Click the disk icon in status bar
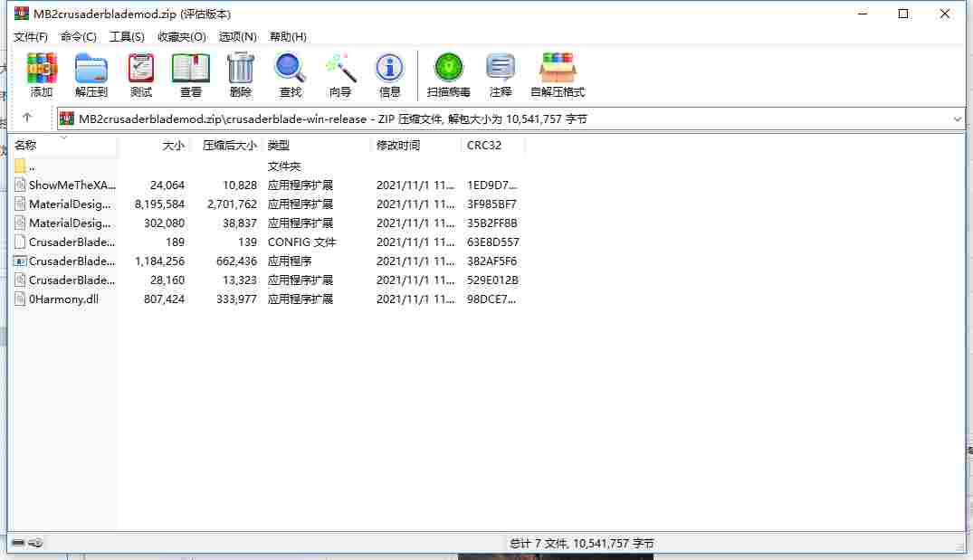Screen dimensions: 973x560 (18, 543)
